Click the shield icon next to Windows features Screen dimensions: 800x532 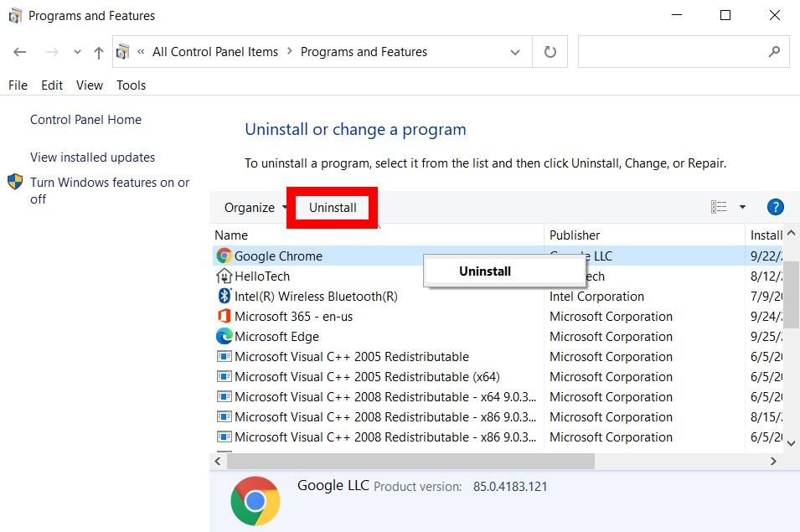click(x=14, y=181)
